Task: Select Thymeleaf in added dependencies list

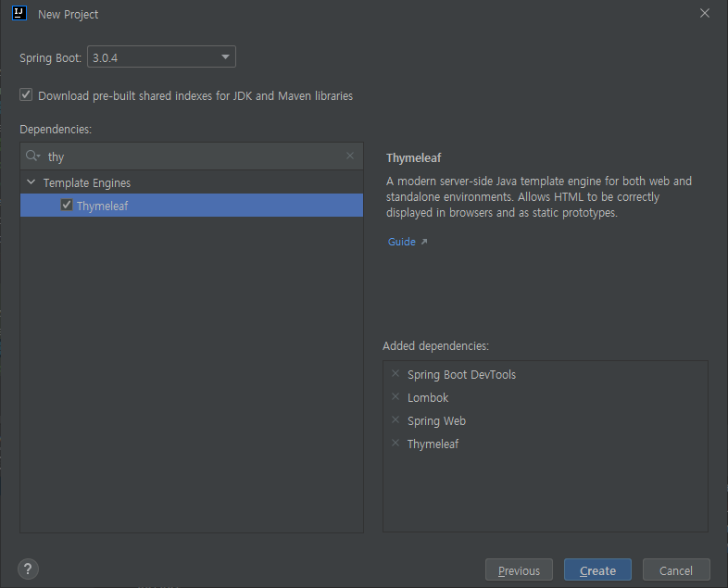Action: (433, 444)
